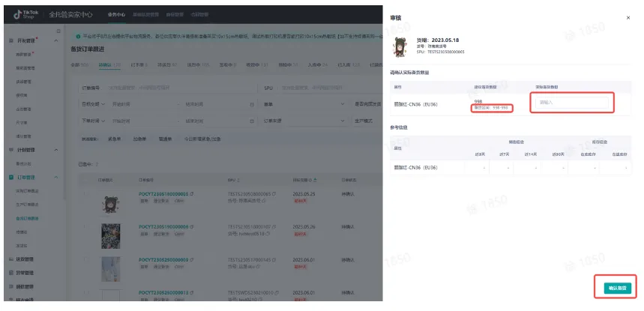This screenshot has height=311, width=644.
Task: Copy order number POCYT2305250000013 via its copy icon
Action: (192, 293)
